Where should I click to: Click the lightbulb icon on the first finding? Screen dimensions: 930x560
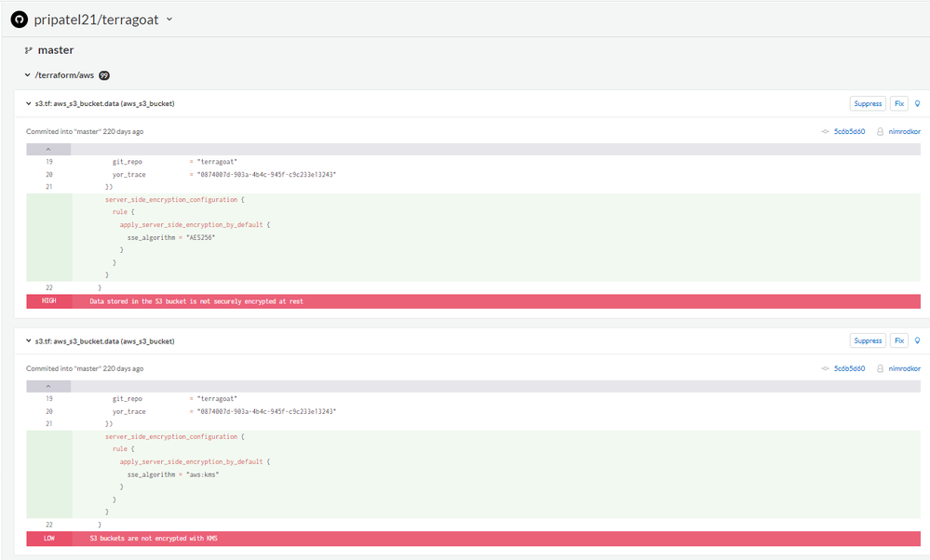tap(918, 104)
